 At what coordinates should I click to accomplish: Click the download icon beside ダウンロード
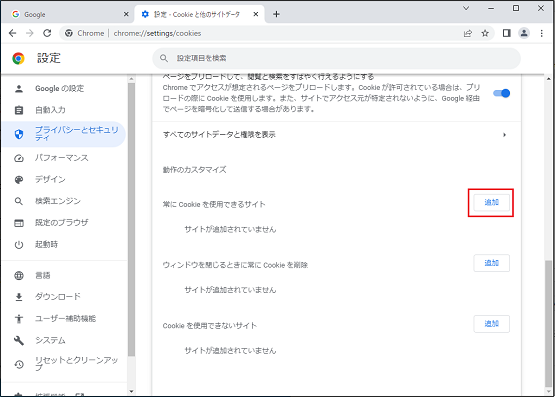19,297
